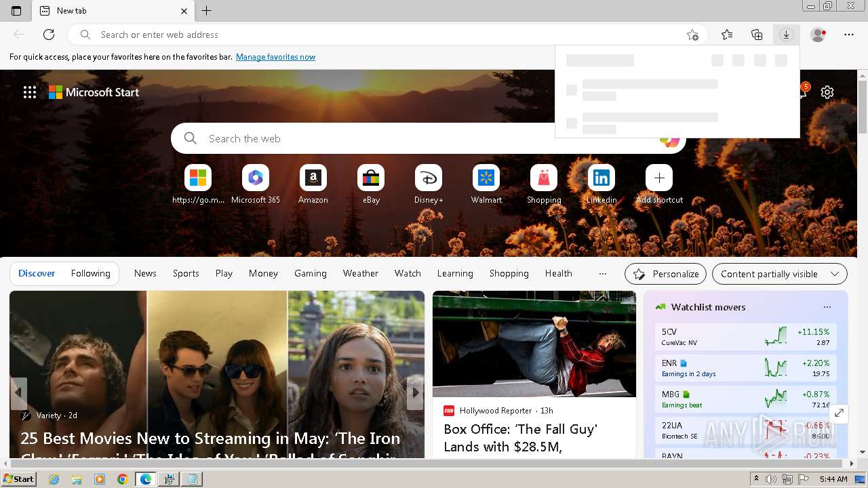
Task: Open the Microsoft 365 shortcut
Action: (x=256, y=184)
